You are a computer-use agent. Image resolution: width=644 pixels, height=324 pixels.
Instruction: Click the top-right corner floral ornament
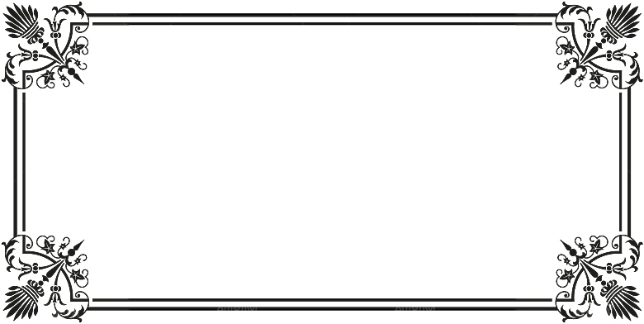(598, 45)
